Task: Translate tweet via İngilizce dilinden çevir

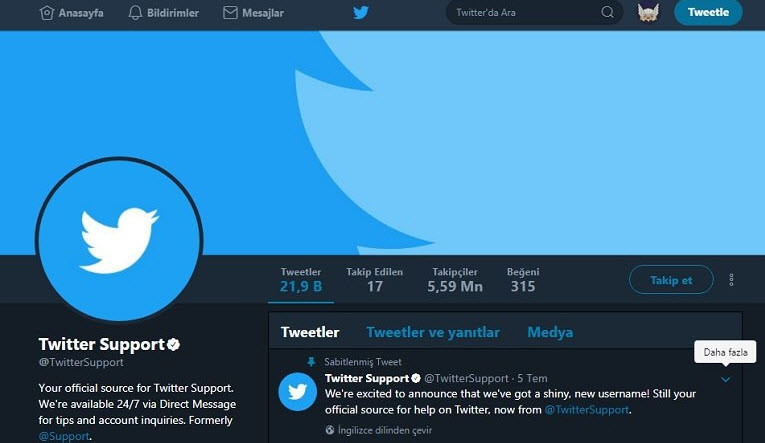Action: click(x=384, y=430)
